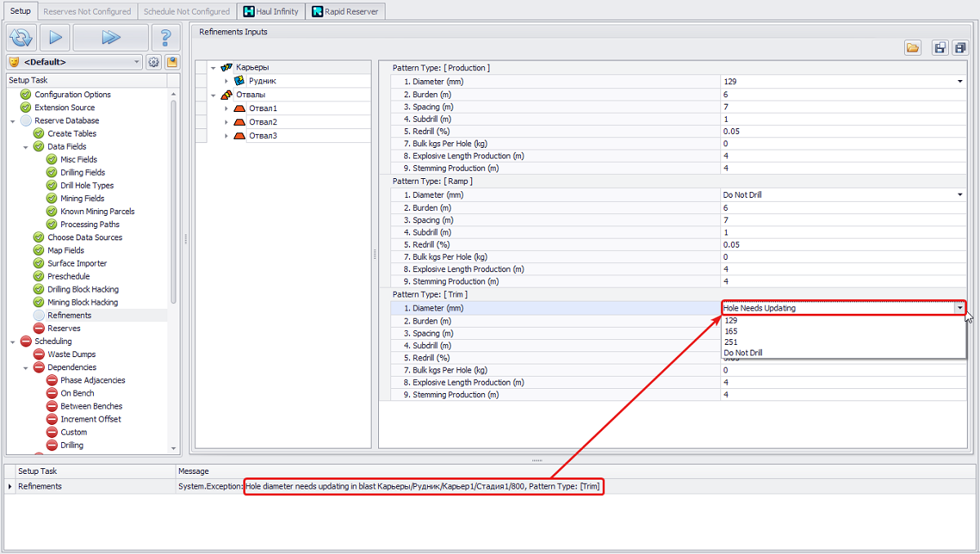Collapse the Data Fields node
Image resolution: width=980 pixels, height=554 pixels.
coord(26,147)
